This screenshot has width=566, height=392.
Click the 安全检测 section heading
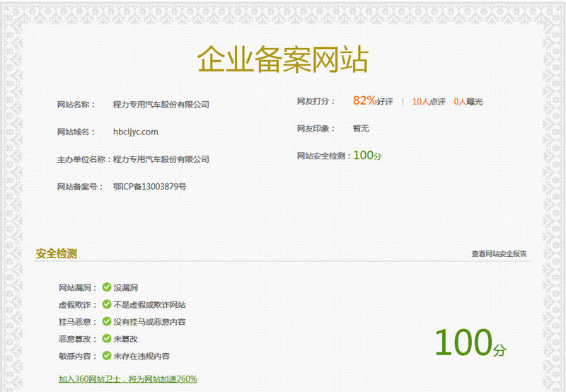pos(56,253)
